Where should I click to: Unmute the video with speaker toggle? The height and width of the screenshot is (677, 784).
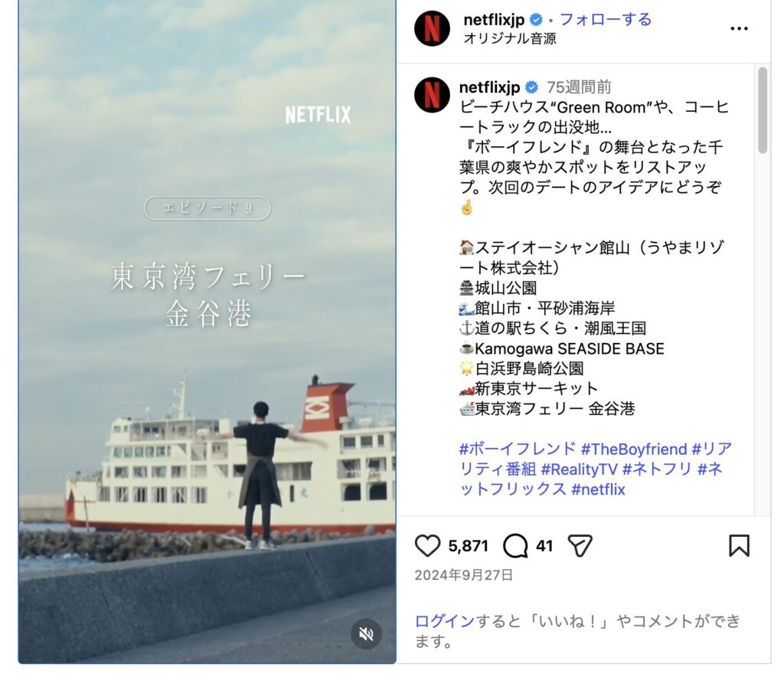(x=366, y=634)
